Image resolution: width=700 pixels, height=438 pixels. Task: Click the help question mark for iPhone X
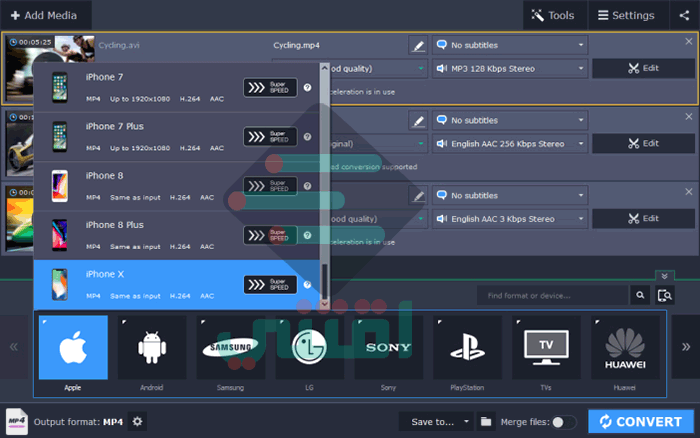tap(307, 284)
